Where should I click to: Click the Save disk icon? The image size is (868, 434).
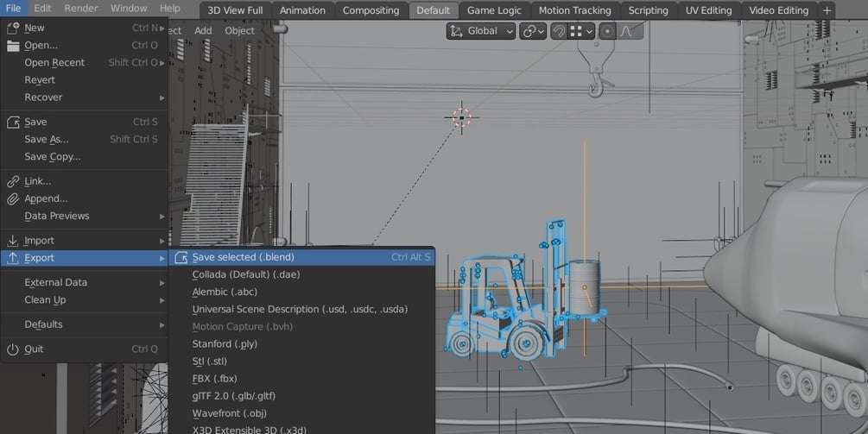point(13,123)
